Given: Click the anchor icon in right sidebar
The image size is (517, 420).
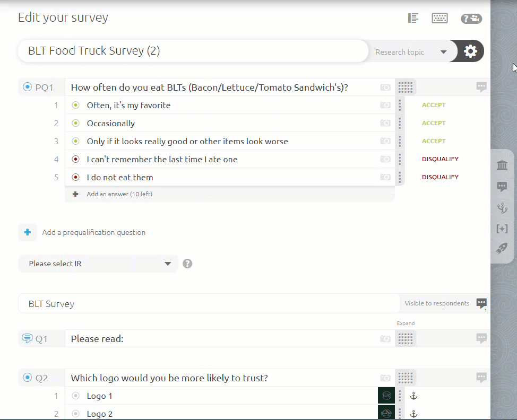Looking at the screenshot, I should (502, 208).
